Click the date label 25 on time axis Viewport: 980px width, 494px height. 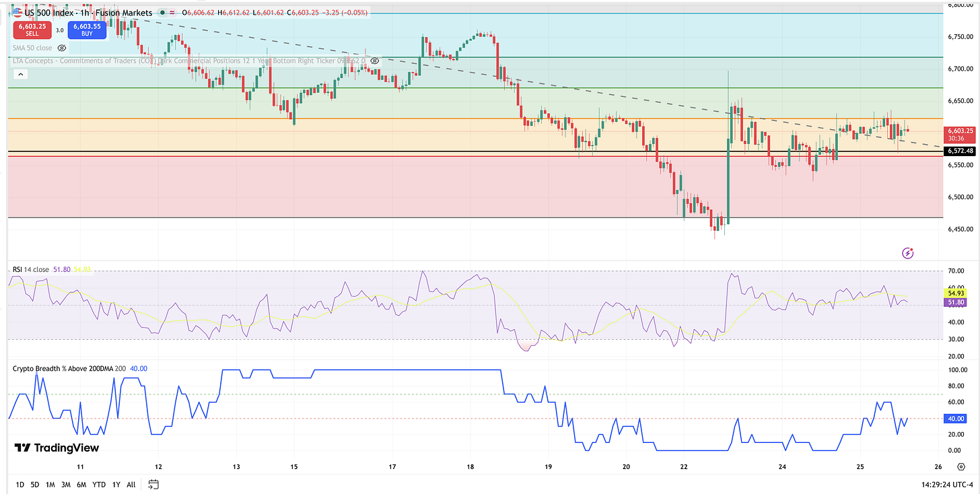[x=860, y=466]
